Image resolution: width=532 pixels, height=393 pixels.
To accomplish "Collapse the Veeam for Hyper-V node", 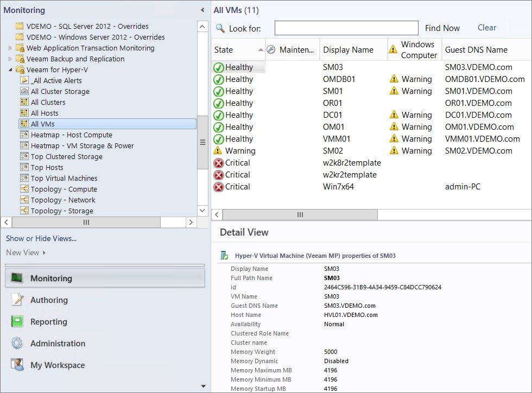I will pyautogui.click(x=10, y=70).
